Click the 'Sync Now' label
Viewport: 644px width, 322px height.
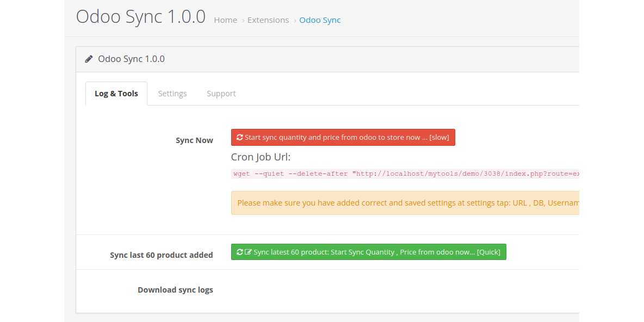[x=194, y=140]
